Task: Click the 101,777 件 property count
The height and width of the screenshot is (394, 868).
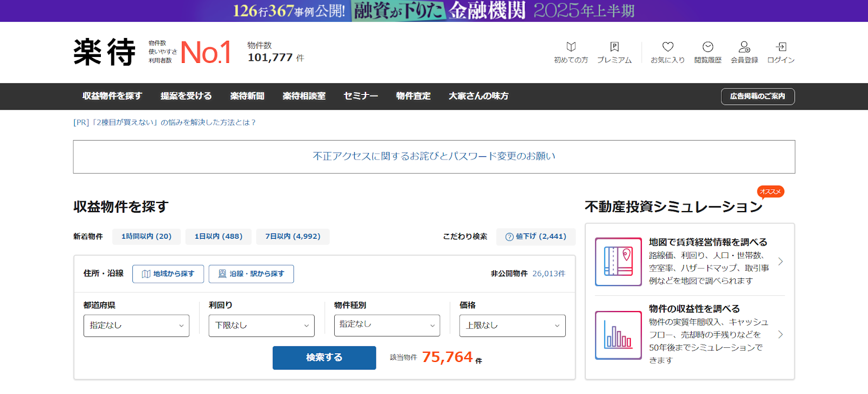Action: [276, 58]
